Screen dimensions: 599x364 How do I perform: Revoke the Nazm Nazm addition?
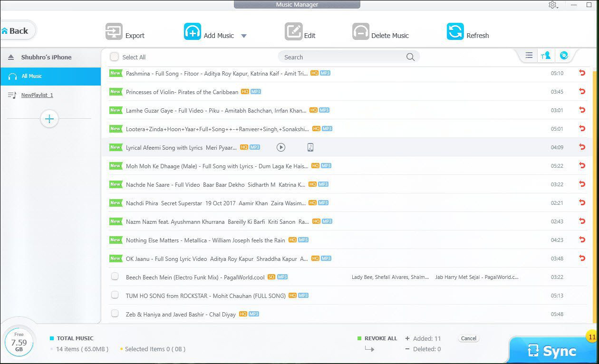582,221
